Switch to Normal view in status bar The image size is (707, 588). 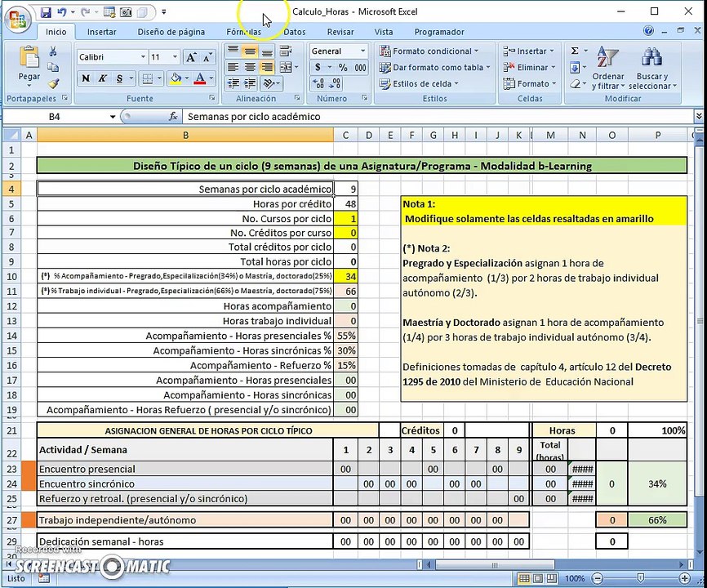(x=524, y=578)
